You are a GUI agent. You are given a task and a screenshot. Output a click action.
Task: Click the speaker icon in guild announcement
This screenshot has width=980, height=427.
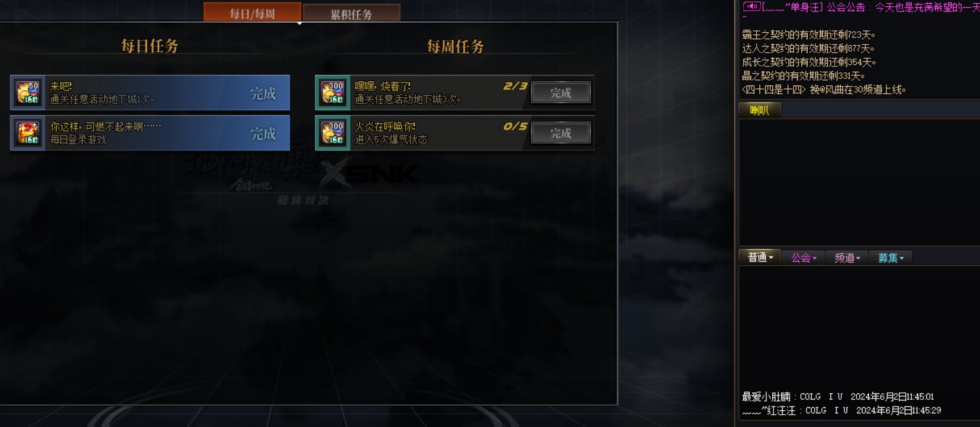pyautogui.click(x=751, y=6)
